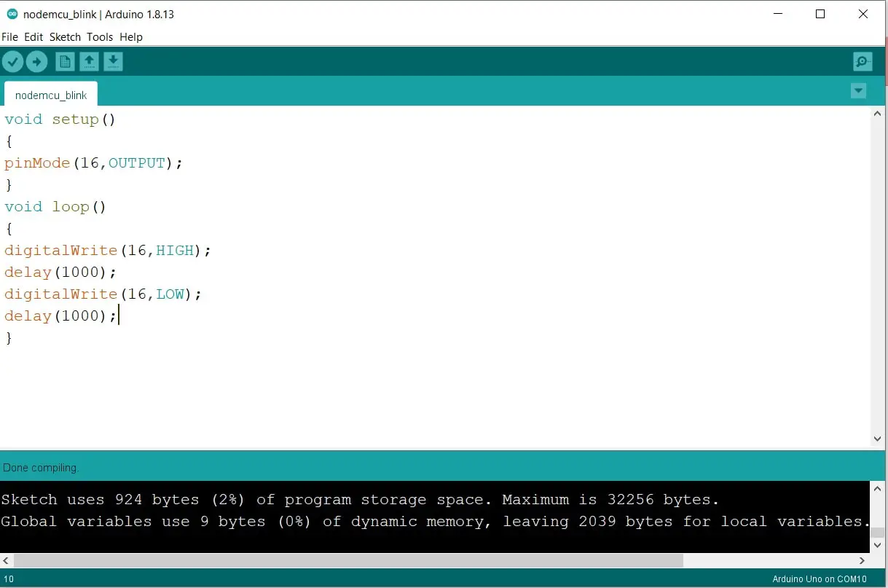Open the File menu
The width and height of the screenshot is (888, 588).
[9, 37]
